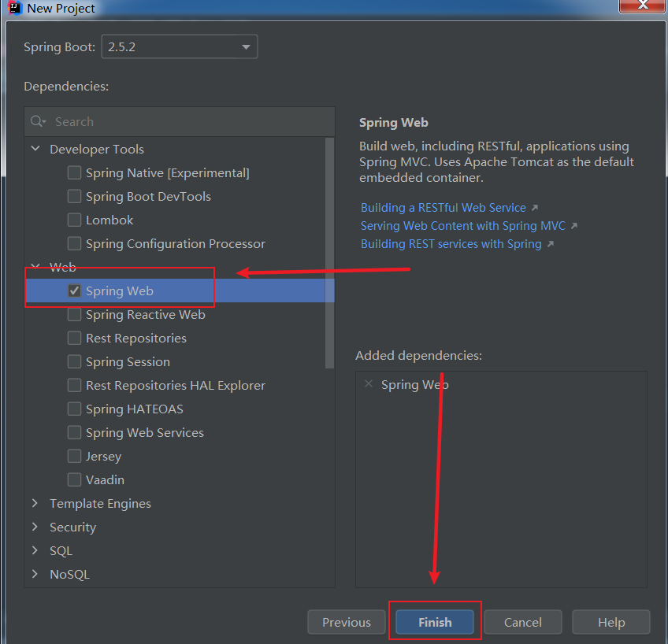668x644 pixels.
Task: Select the NoSQL category label
Action: 70,575
